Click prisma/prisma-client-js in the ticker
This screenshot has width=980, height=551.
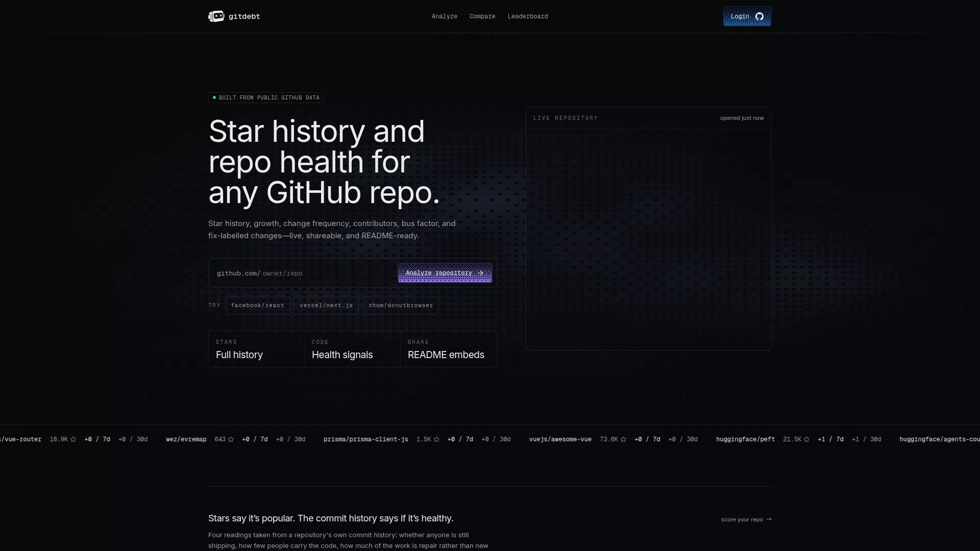click(x=366, y=439)
